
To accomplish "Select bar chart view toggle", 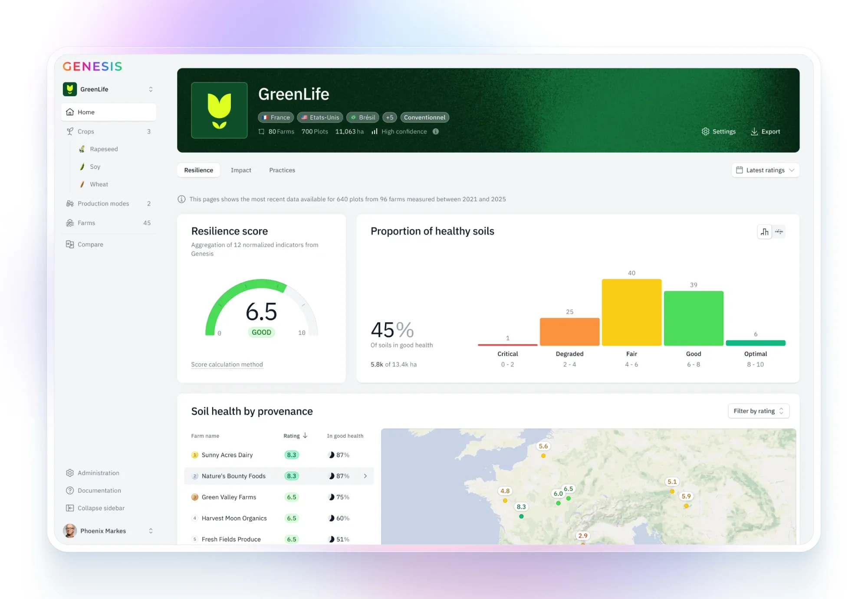I will point(765,232).
